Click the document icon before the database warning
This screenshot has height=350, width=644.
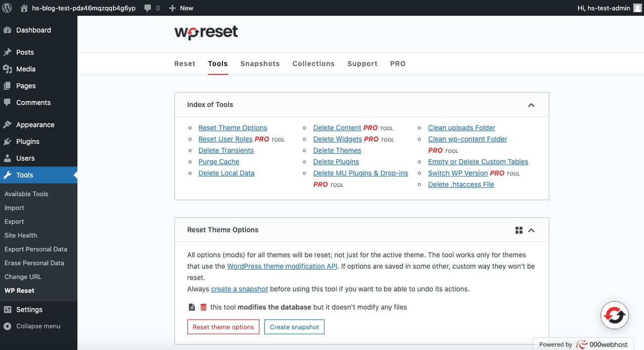(x=192, y=307)
